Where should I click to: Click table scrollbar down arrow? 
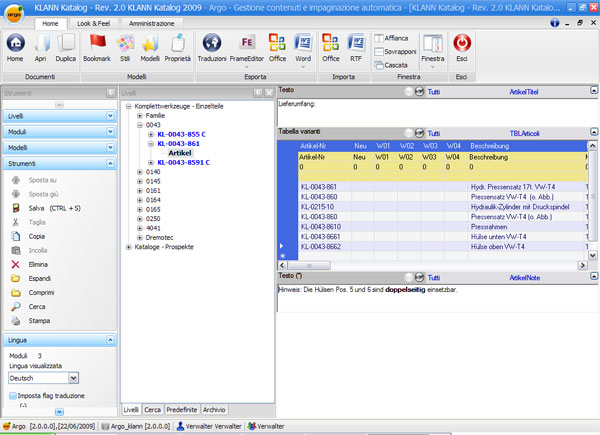point(592,255)
